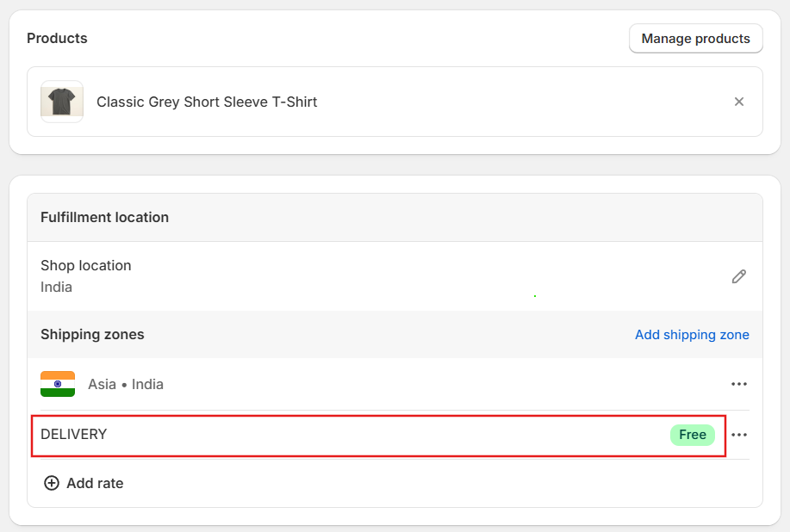
Task: Click Add shipping zone link
Action: 692,335
